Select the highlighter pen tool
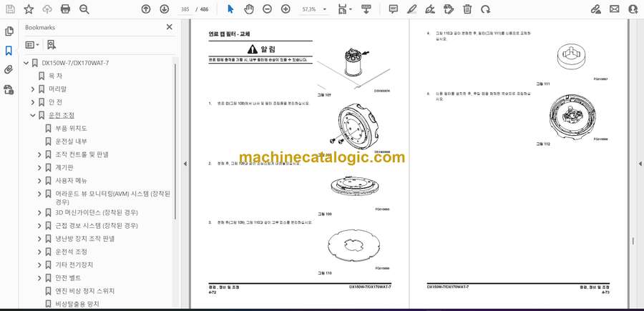644x311 pixels. click(412, 9)
